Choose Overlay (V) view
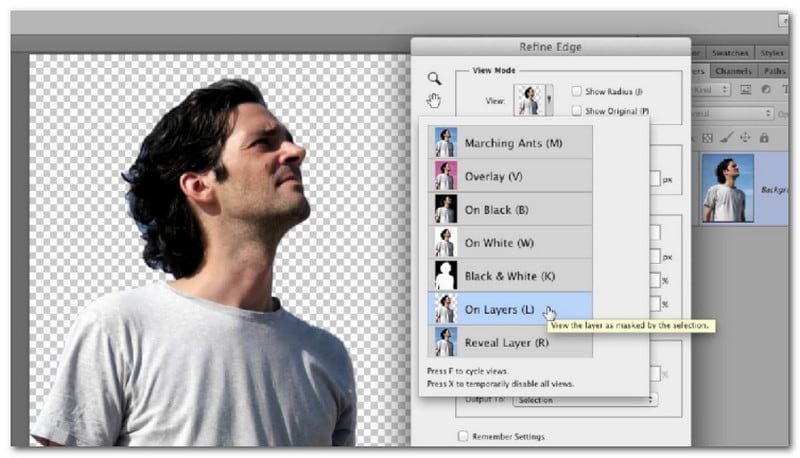Image resolution: width=800 pixels, height=458 pixels. click(510, 176)
